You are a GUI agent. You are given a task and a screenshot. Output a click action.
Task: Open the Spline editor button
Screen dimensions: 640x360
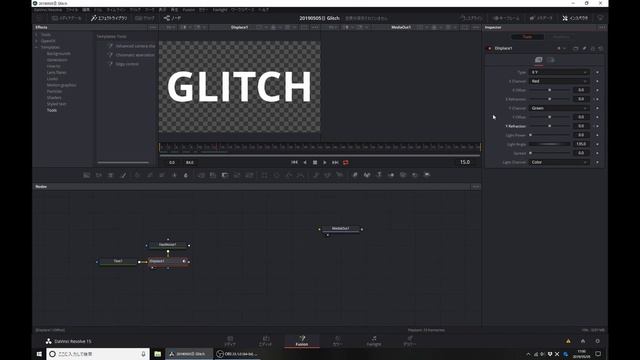(471, 18)
